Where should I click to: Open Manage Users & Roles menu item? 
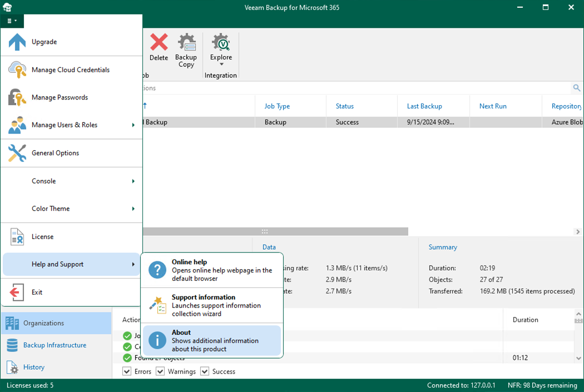pos(72,125)
